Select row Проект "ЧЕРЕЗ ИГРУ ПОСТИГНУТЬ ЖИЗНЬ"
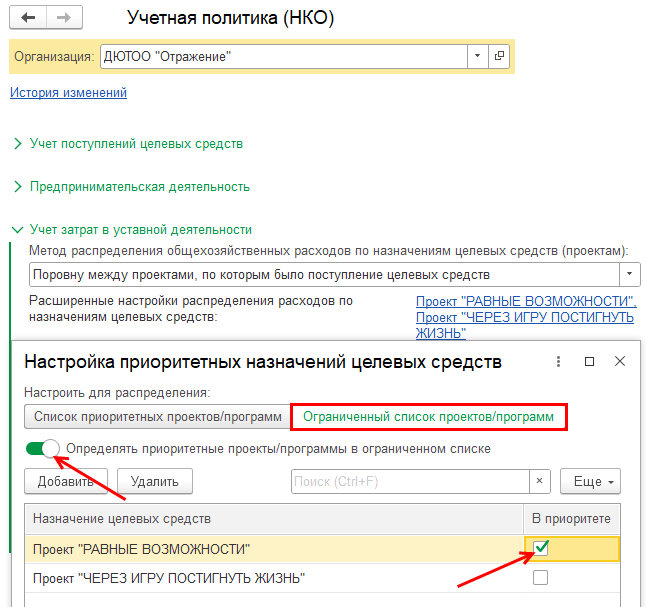The height and width of the screenshot is (607, 646). tap(274, 578)
